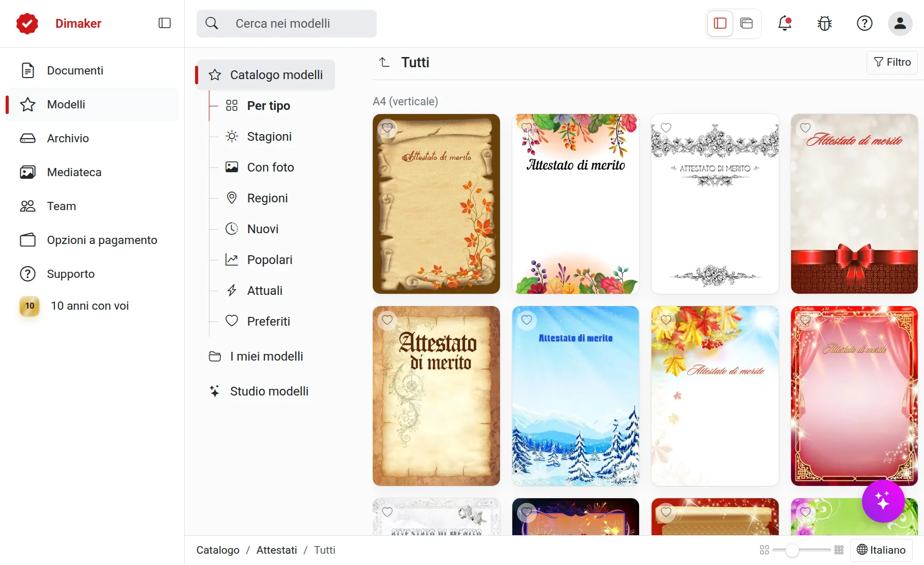Show Con foto templates

271,167
